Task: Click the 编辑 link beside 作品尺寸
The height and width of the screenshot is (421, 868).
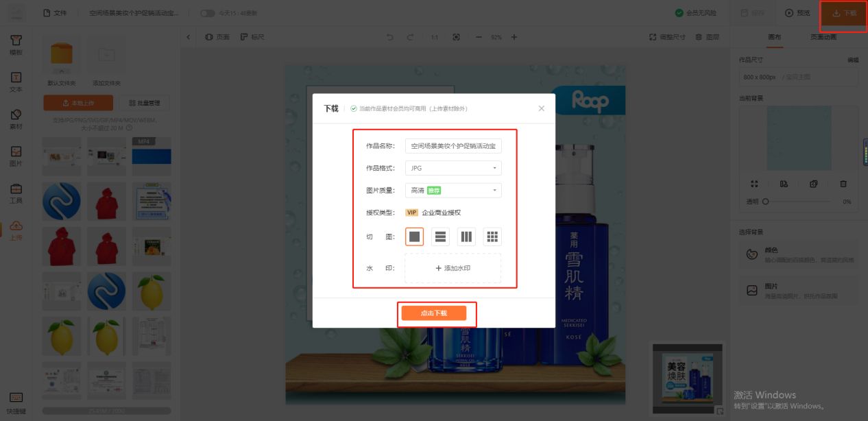Action: (853, 60)
